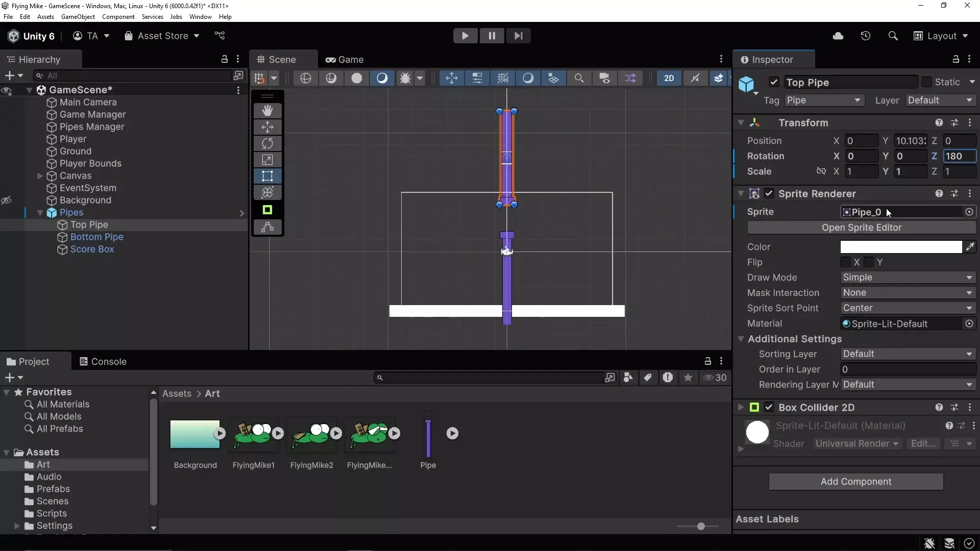Select the Move tool in the scene toolbar
Image resolution: width=980 pixels, height=551 pixels.
point(268,127)
